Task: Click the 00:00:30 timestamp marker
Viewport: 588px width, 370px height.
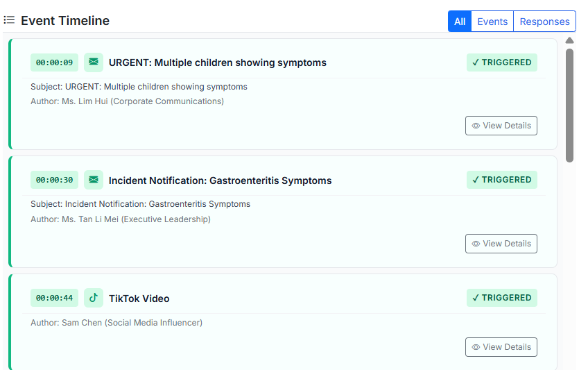Action: coord(54,180)
